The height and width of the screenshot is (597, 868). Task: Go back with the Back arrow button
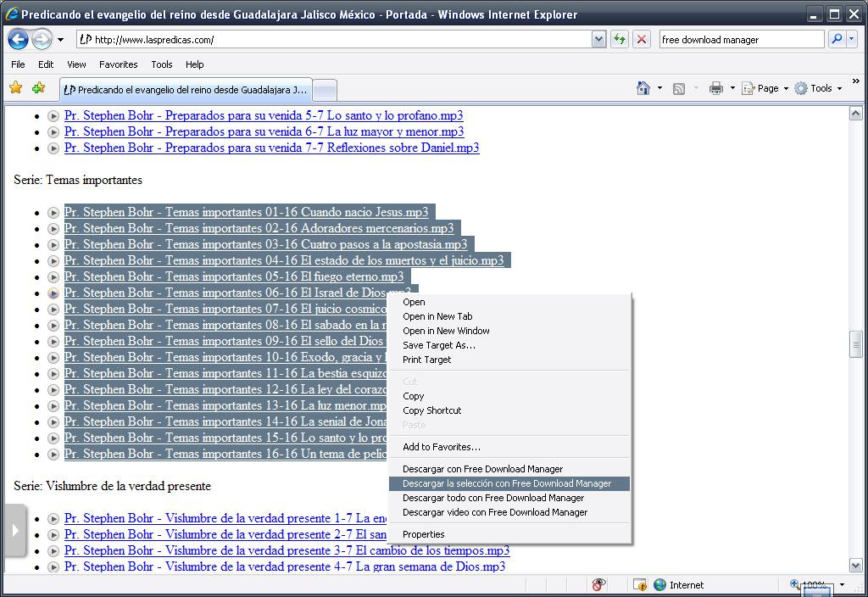tap(19, 39)
